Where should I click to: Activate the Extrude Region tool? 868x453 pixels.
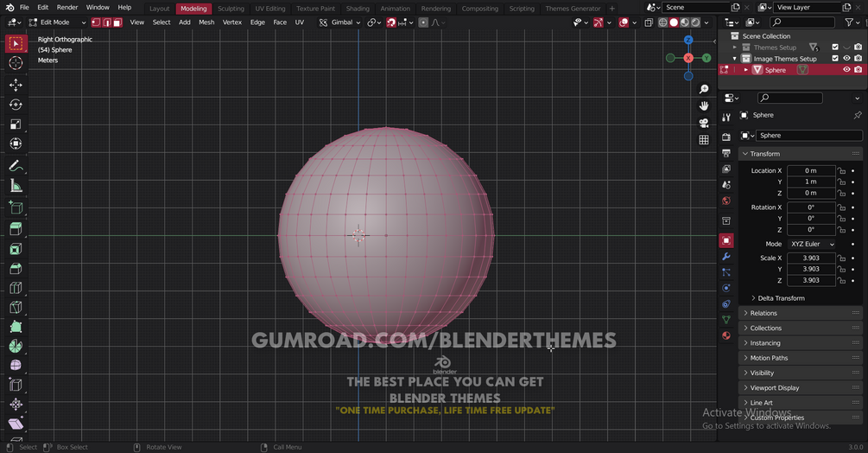(16, 229)
